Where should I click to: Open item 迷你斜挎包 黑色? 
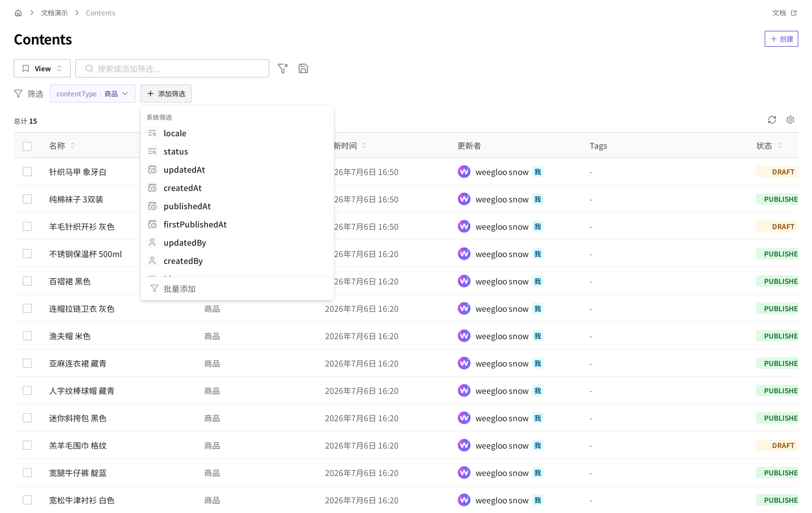(78, 418)
